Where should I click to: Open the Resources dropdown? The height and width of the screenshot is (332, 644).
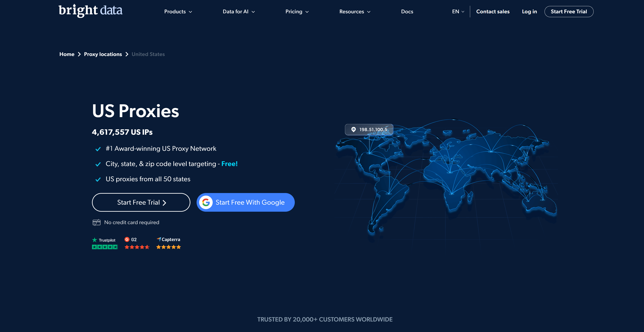click(x=354, y=12)
